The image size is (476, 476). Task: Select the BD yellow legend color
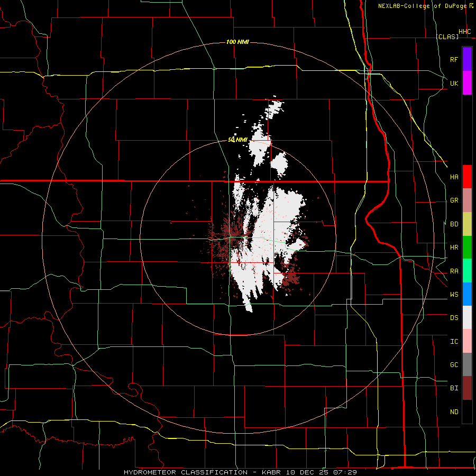click(467, 224)
